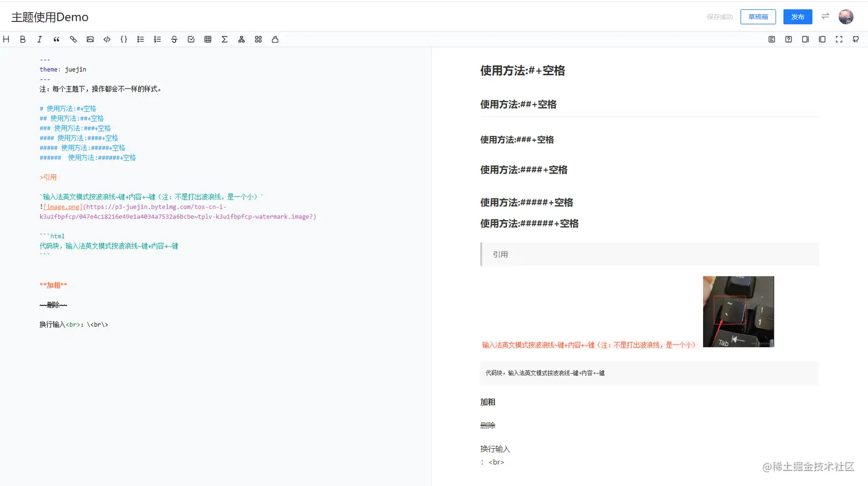Click the red inline code text in the preview
Image resolution: width=868 pixels, height=486 pixels.
click(x=588, y=345)
